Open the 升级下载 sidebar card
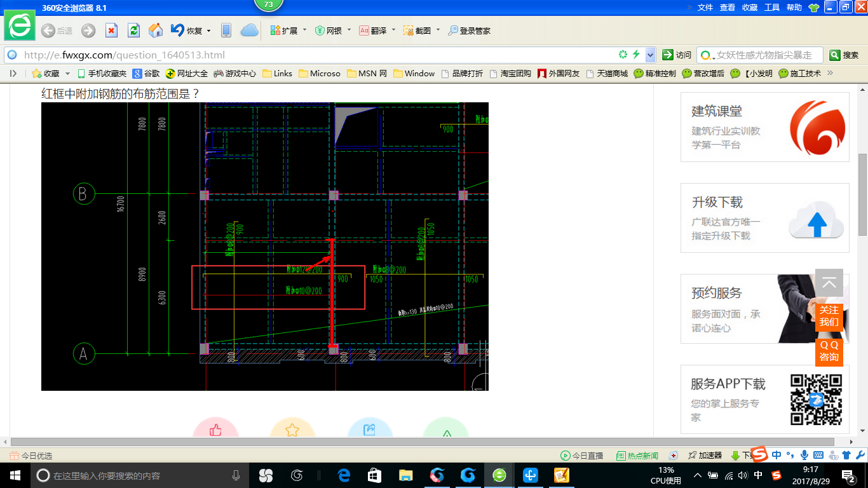Image resolution: width=868 pixels, height=488 pixels. pyautogui.click(x=765, y=218)
